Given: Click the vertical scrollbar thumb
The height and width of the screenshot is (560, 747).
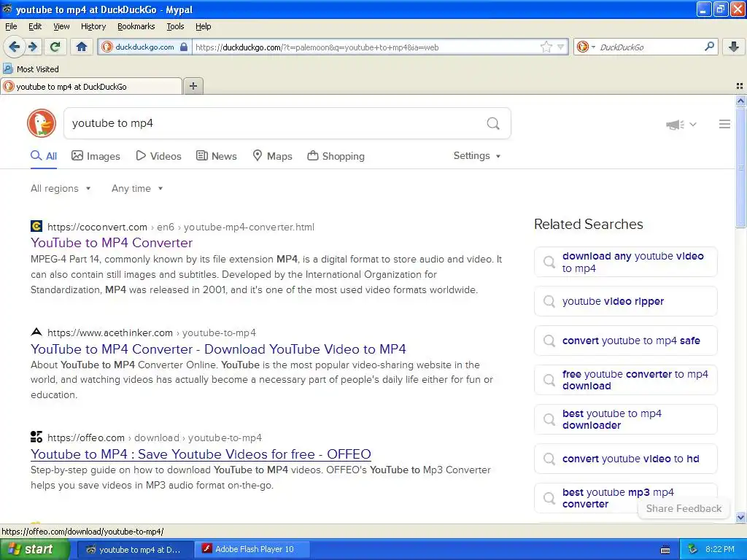Looking at the screenshot, I should point(740,167).
